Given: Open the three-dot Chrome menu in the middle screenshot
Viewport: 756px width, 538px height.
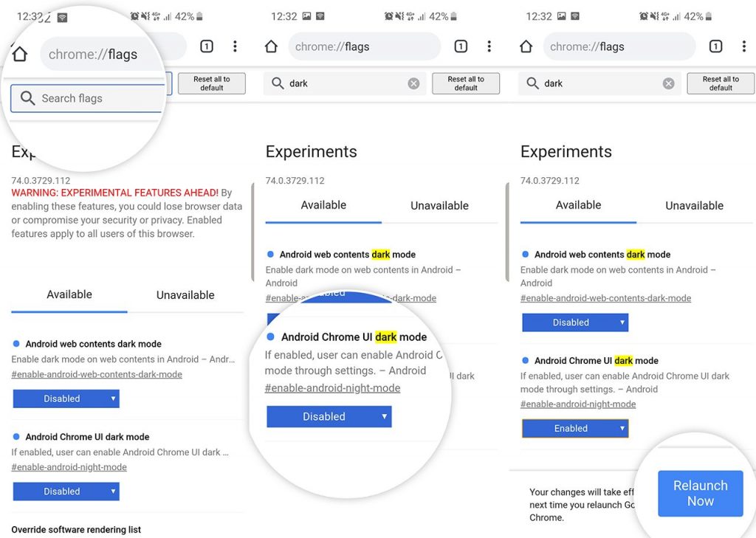Looking at the screenshot, I should [489, 46].
